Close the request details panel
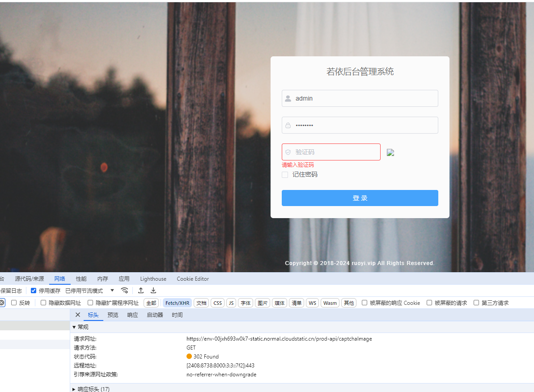 coord(78,315)
